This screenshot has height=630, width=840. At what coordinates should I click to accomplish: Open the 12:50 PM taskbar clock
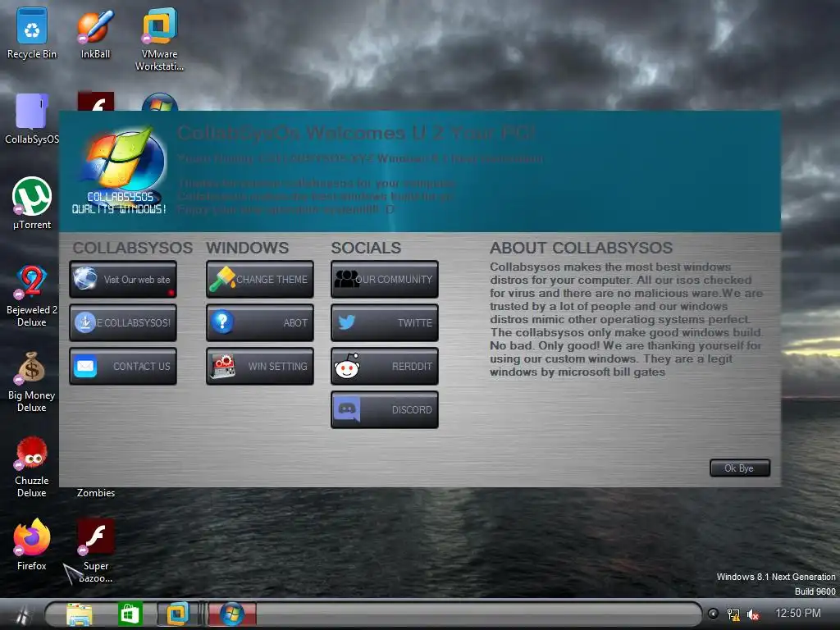point(797,614)
